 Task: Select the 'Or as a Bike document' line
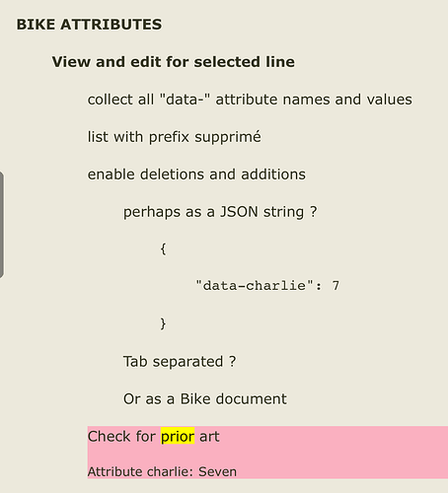click(205, 399)
